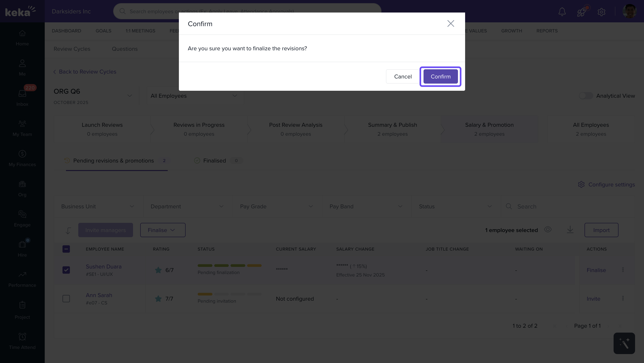Uncheck the Sushen Duara row checkbox
Viewport: 644px width, 363px height.
pos(66,270)
